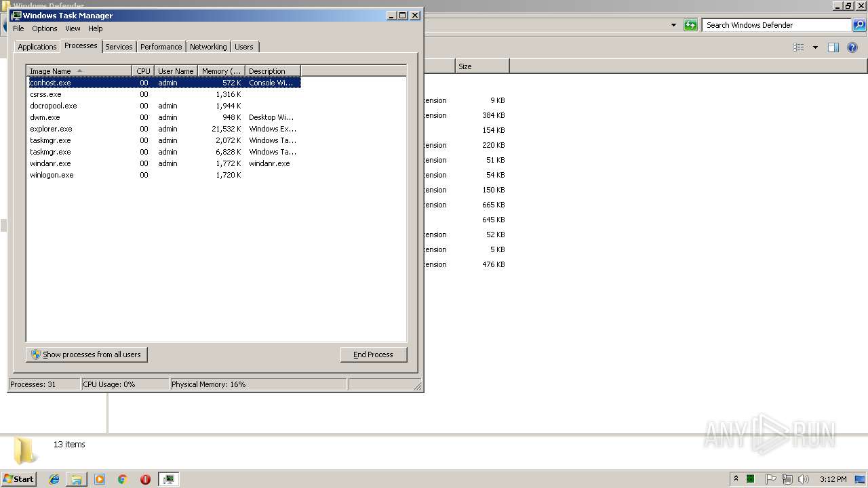Open the address bar history dropdown
This screenshot has height=488, width=868.
(673, 25)
